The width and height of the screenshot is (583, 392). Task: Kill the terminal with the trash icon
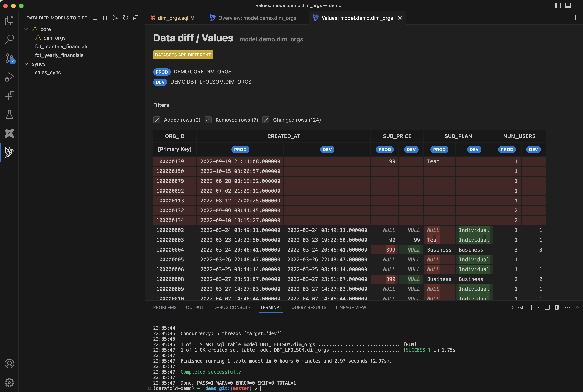tap(557, 307)
